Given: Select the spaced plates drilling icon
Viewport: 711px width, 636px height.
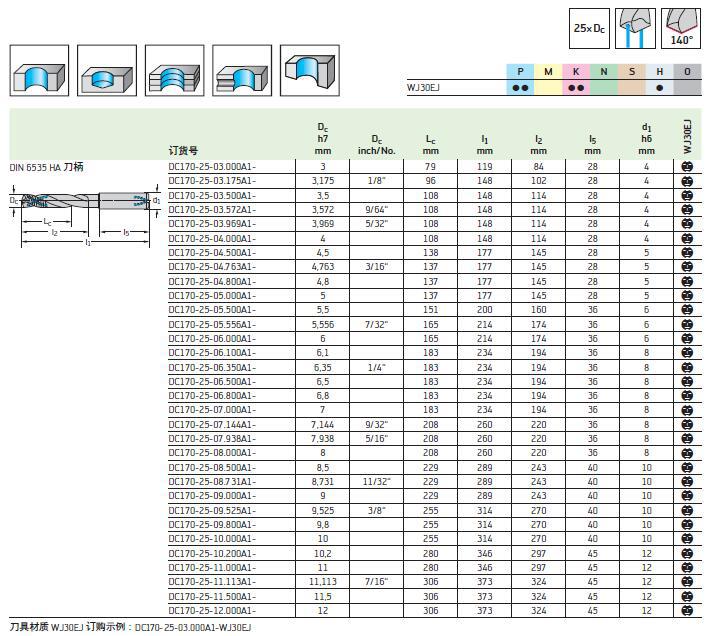Looking at the screenshot, I should (242, 70).
